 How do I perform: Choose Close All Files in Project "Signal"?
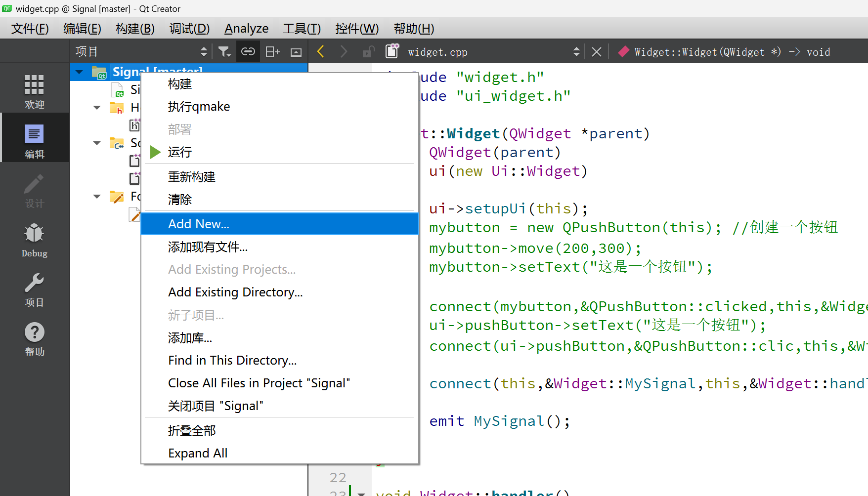click(x=280, y=383)
